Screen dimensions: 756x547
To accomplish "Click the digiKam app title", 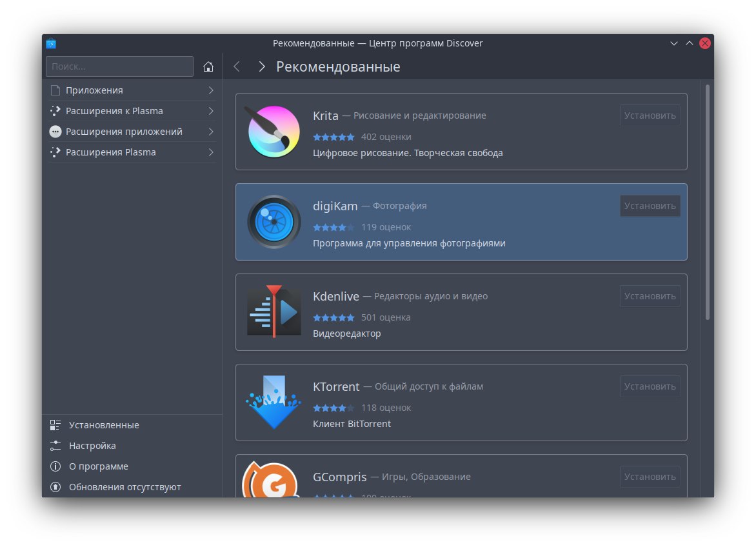I will pyautogui.click(x=335, y=206).
